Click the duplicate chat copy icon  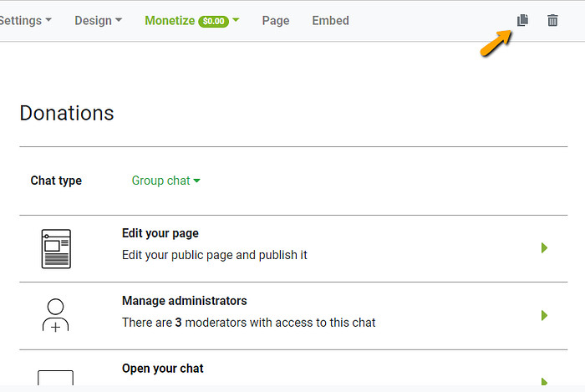click(522, 20)
